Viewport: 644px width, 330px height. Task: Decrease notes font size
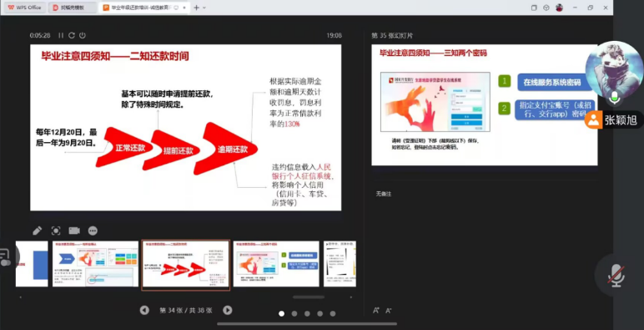(388, 311)
